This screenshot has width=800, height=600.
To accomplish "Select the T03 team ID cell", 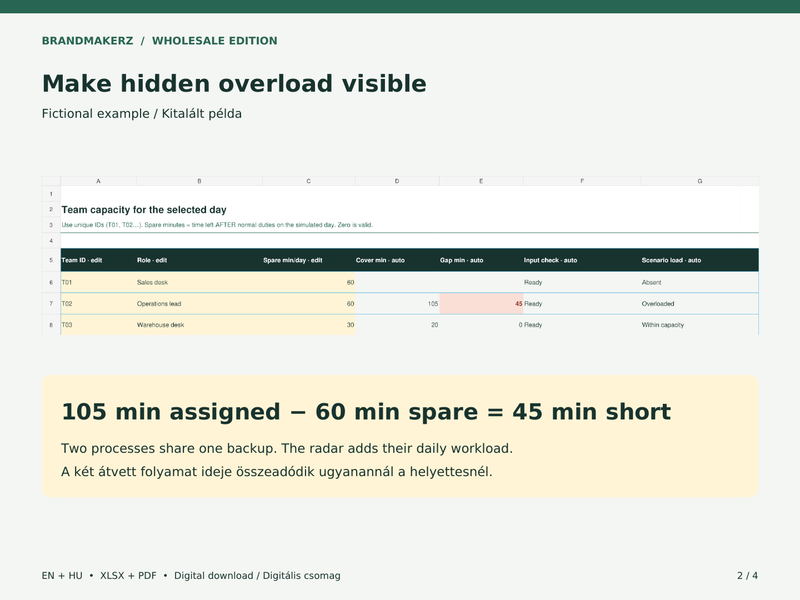I will click(98, 325).
